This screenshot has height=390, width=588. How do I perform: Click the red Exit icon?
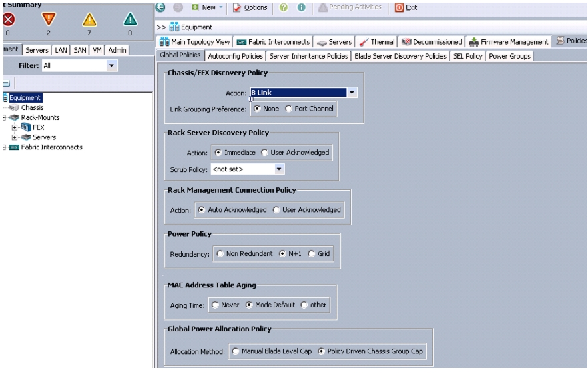[399, 7]
